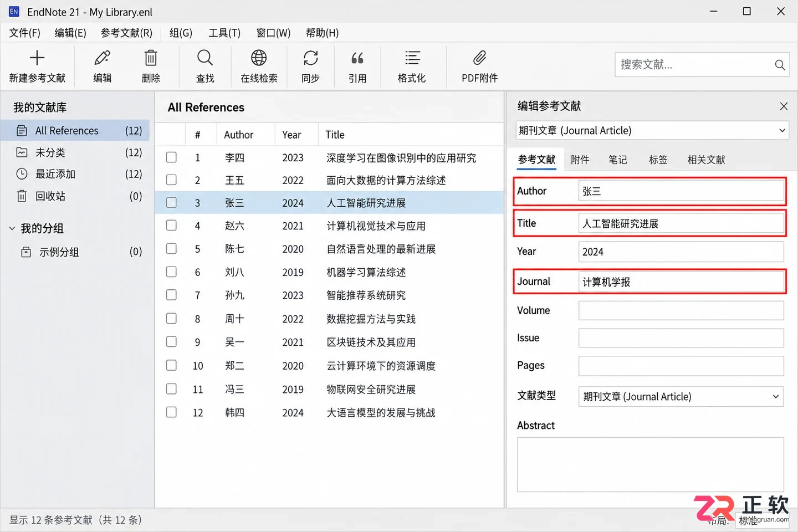Sort by the Year column header
798x532 pixels.
(x=291, y=135)
